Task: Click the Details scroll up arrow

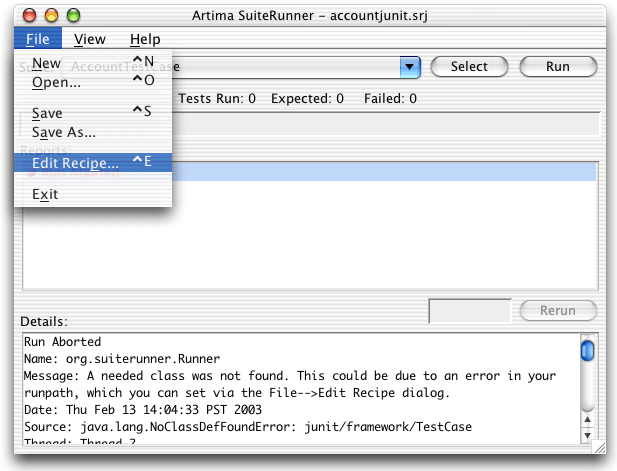Action: click(587, 419)
